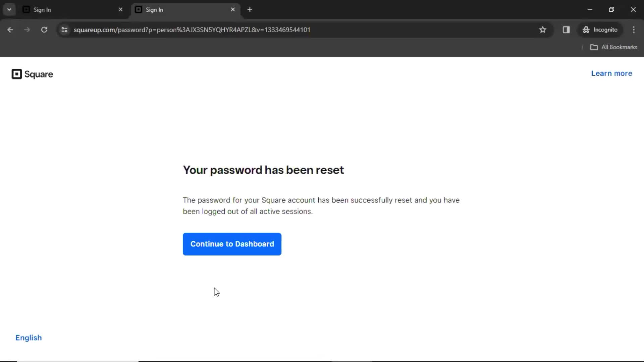Click Continue to Dashboard button
644x362 pixels.
click(x=232, y=244)
